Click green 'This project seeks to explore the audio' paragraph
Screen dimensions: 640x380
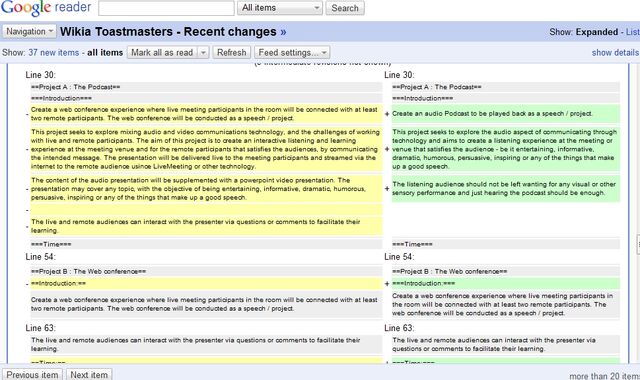pos(506,149)
